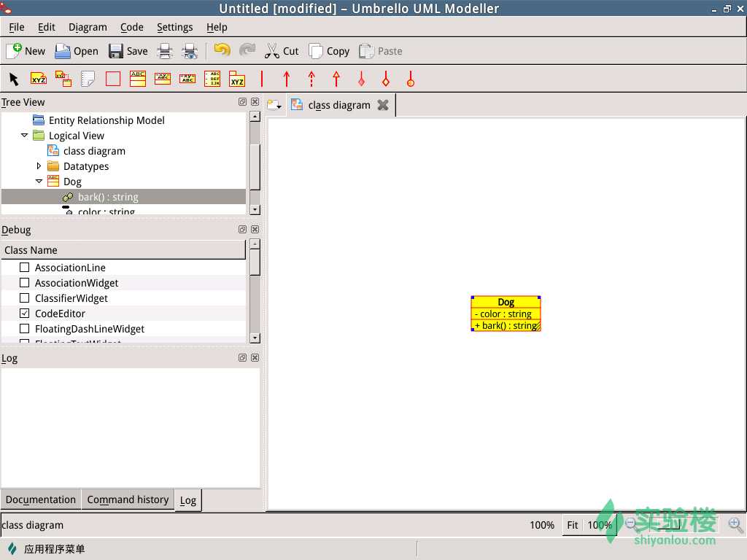747x560 pixels.
Task: Open the File menu
Action: click(17, 27)
